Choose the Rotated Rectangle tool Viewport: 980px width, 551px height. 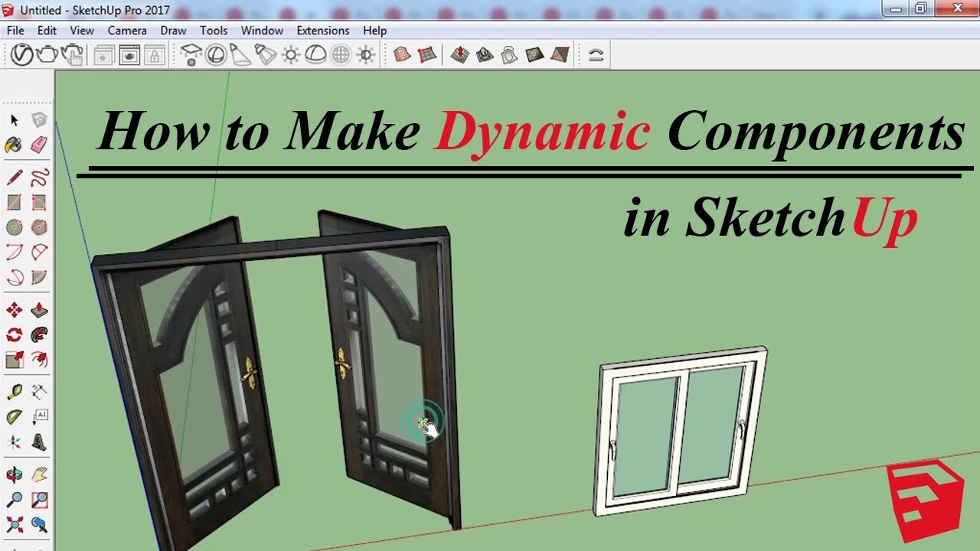(39, 203)
